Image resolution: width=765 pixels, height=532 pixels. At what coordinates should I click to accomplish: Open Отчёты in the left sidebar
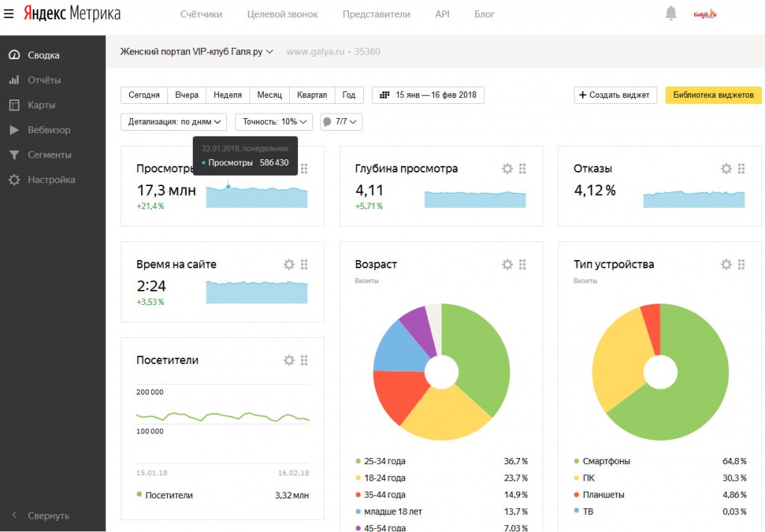point(44,80)
